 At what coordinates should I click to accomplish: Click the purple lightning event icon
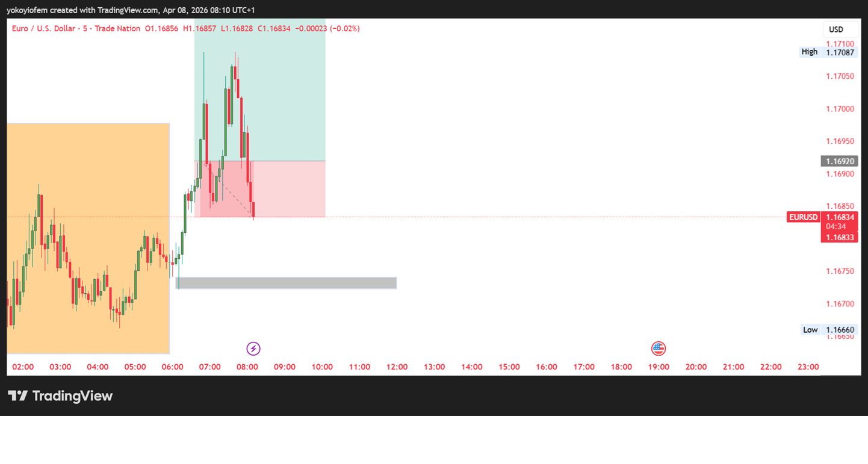[253, 348]
